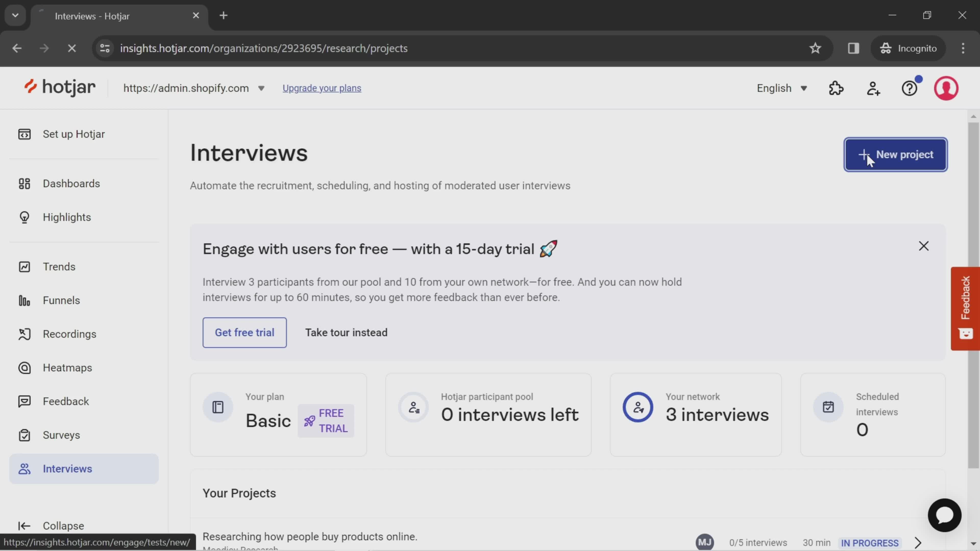Open the tab search dropdown
980x551 pixels.
15,16
